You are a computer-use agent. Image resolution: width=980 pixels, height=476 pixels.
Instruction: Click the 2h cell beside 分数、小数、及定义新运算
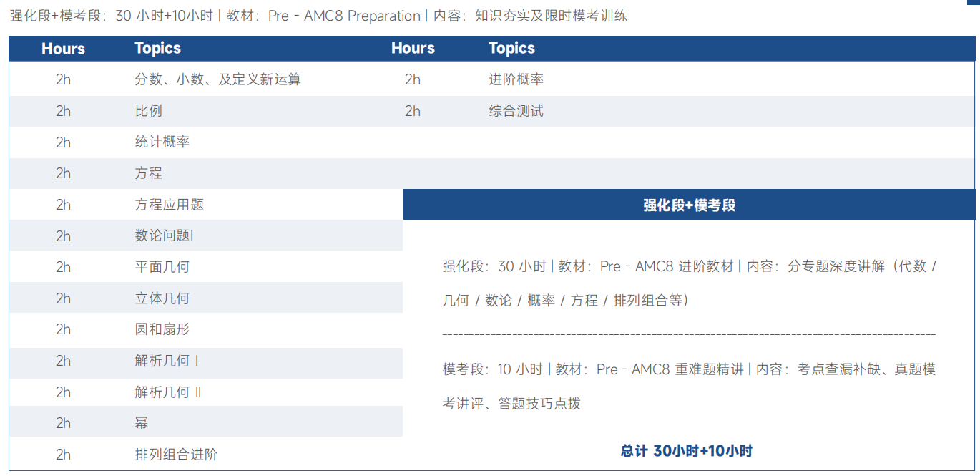64,79
